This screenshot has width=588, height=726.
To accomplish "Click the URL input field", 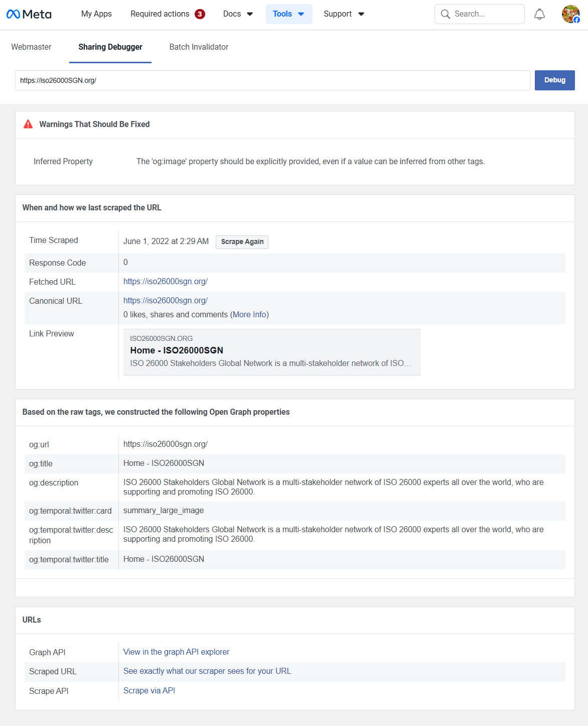I will [x=272, y=80].
